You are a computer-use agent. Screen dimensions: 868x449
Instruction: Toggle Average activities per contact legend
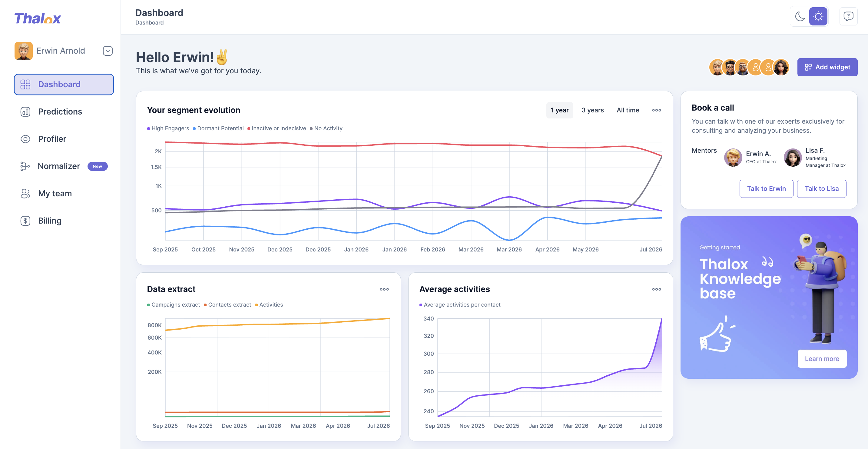(460, 305)
